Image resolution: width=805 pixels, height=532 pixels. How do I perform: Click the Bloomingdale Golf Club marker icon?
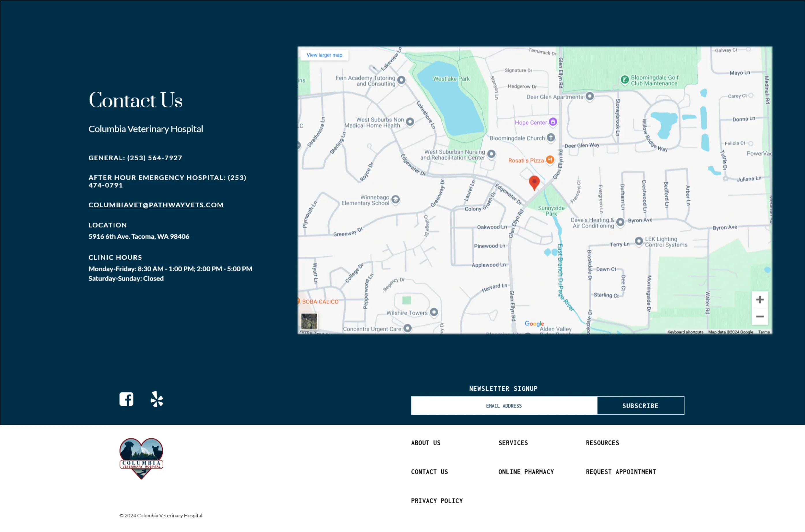(x=624, y=80)
